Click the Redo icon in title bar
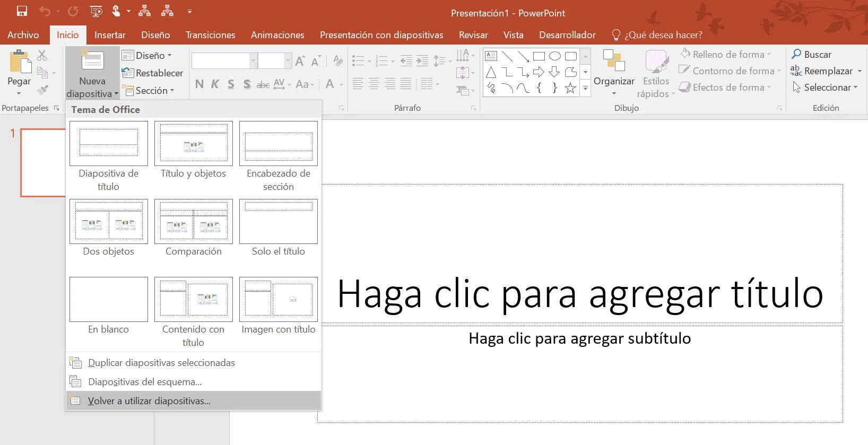Viewport: 868px width, 445px height. [73, 11]
